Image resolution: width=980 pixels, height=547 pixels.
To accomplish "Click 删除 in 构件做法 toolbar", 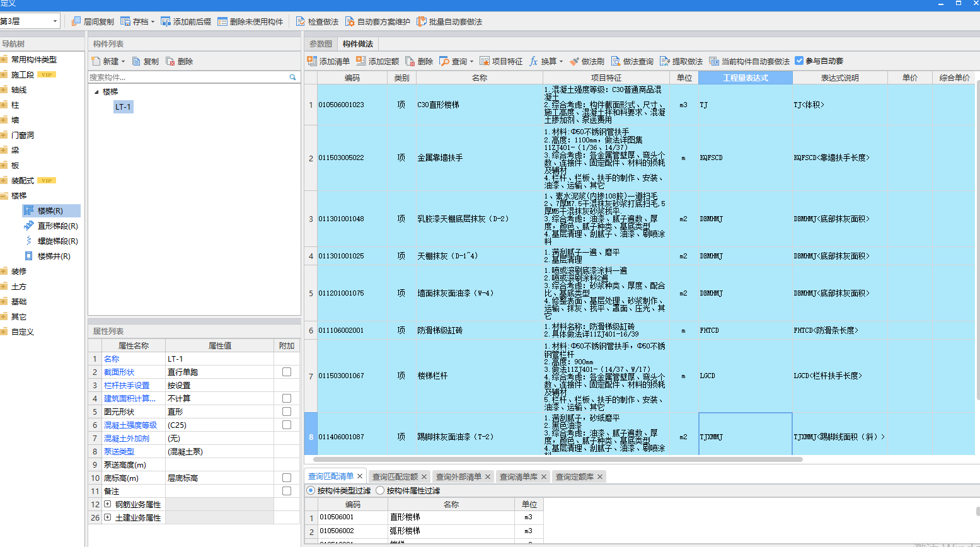I will [419, 61].
